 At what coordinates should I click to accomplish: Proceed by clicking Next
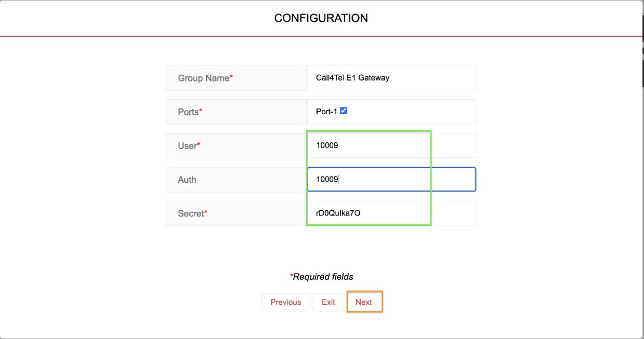[364, 302]
